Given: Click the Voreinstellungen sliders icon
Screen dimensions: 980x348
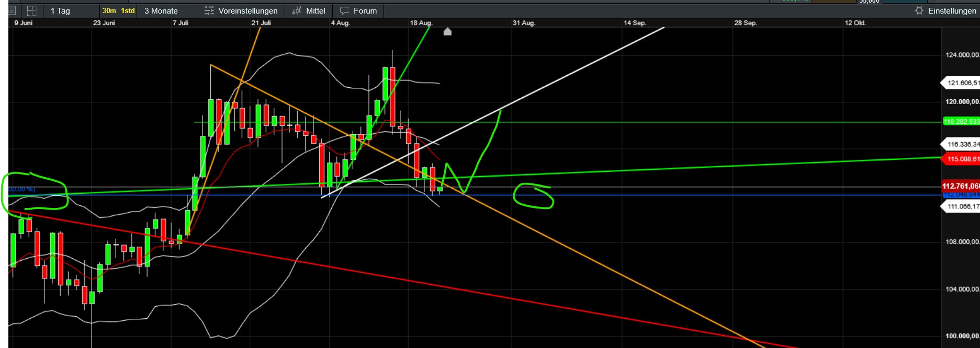Looking at the screenshot, I should (209, 10).
